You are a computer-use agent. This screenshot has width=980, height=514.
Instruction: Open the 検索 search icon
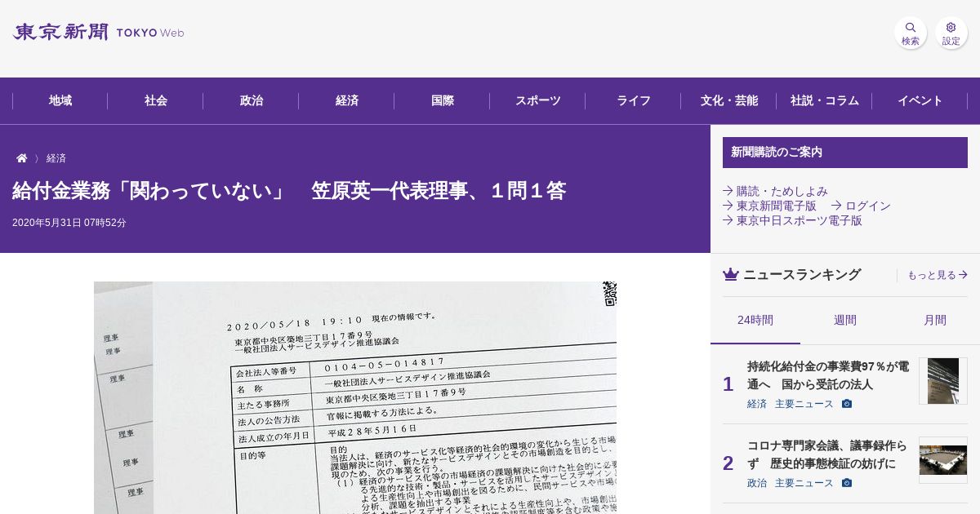tap(911, 33)
